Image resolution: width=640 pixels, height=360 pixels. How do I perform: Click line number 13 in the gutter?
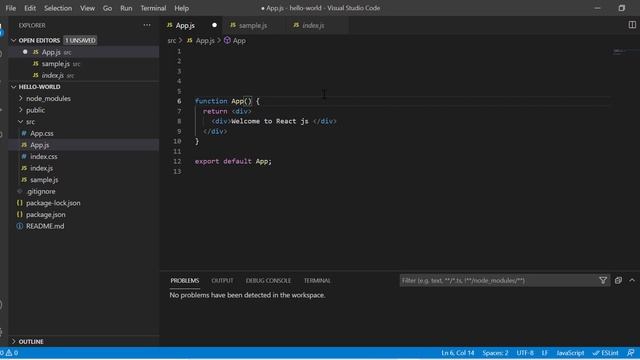point(177,171)
